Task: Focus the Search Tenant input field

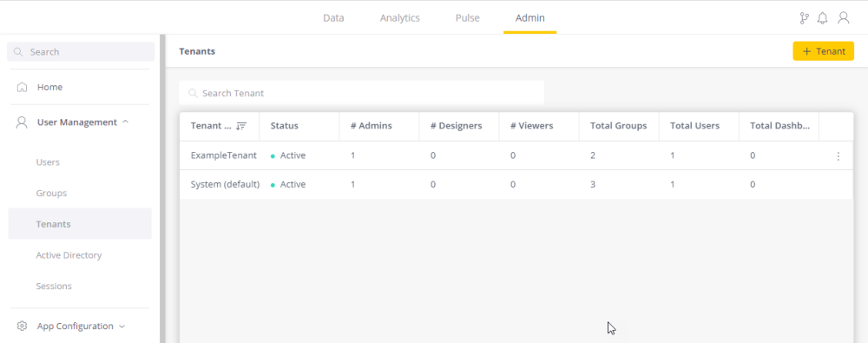Action: (361, 93)
